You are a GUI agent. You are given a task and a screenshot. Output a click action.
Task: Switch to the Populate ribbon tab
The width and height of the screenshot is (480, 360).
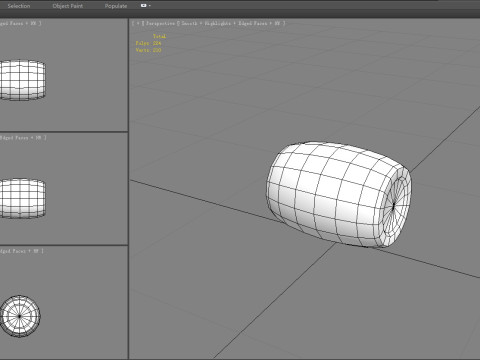click(116, 6)
